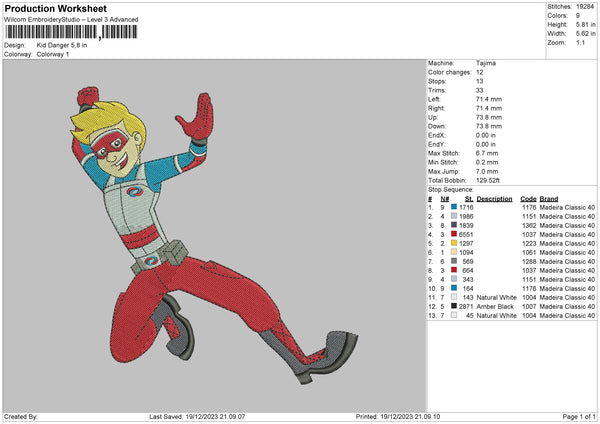
Task: Select the Colorway 1 value
Action: [x=55, y=53]
